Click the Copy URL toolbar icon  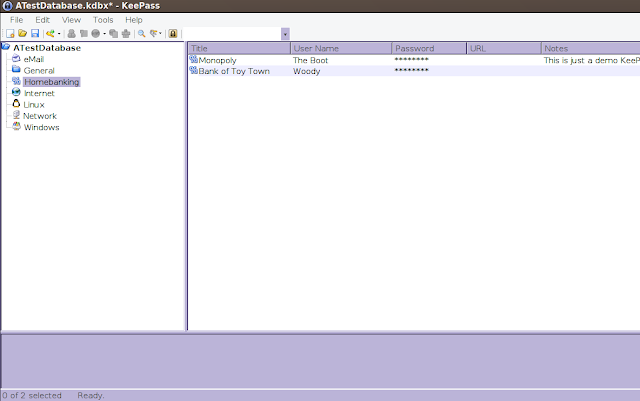coord(113,33)
